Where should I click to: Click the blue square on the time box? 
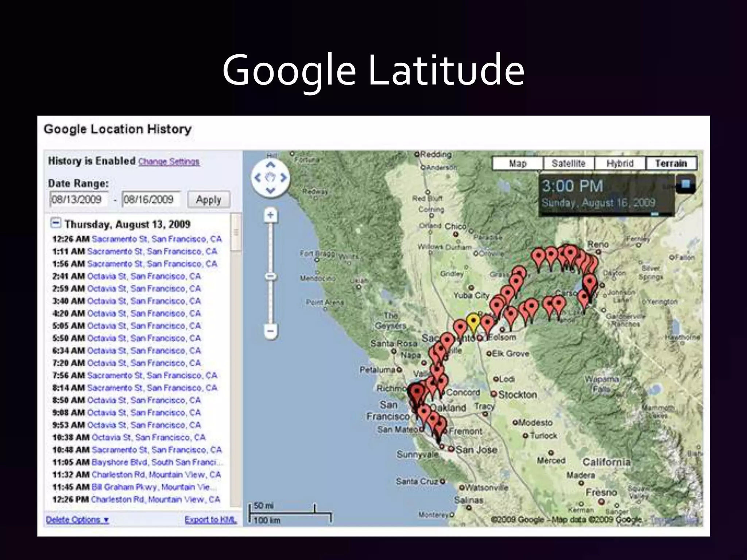click(x=686, y=184)
